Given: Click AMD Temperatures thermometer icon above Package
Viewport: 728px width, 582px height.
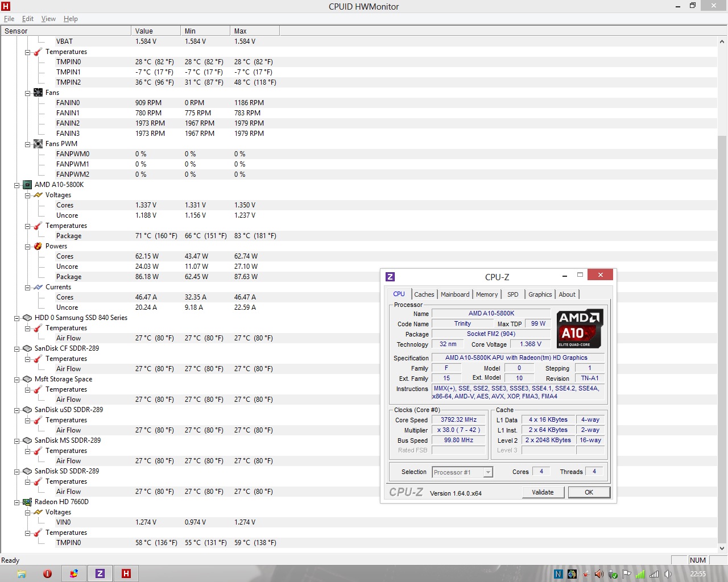Looking at the screenshot, I should 38,226.
